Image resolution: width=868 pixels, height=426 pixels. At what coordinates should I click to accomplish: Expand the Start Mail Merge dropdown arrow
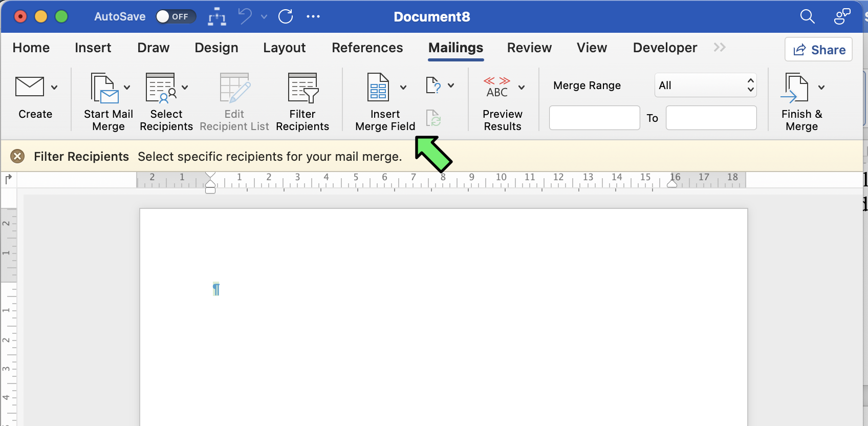click(127, 87)
